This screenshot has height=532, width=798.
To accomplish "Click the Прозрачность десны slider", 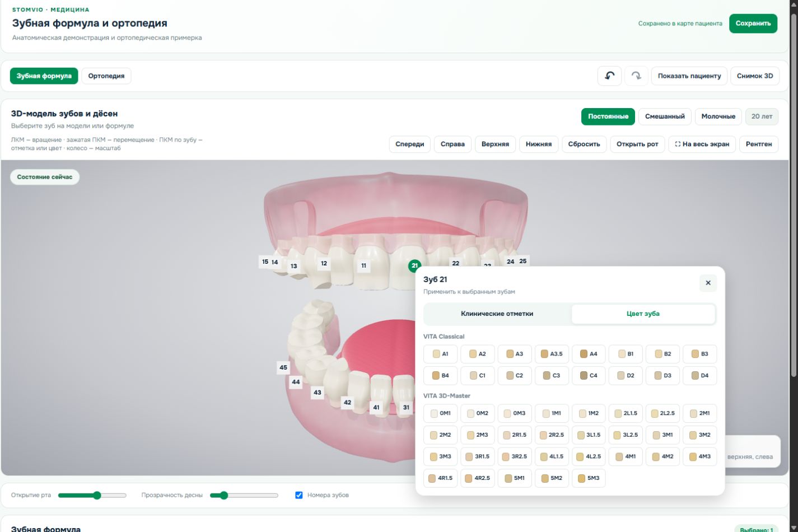I will tap(244, 495).
